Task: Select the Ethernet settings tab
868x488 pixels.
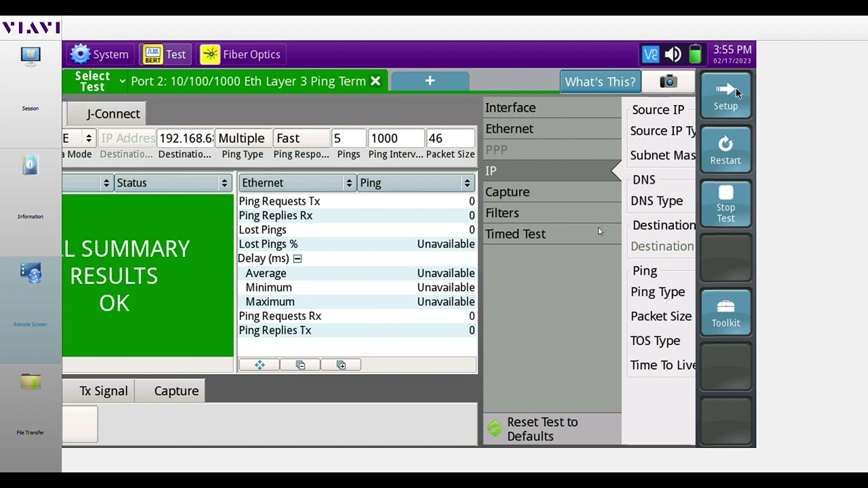Action: tap(552, 129)
